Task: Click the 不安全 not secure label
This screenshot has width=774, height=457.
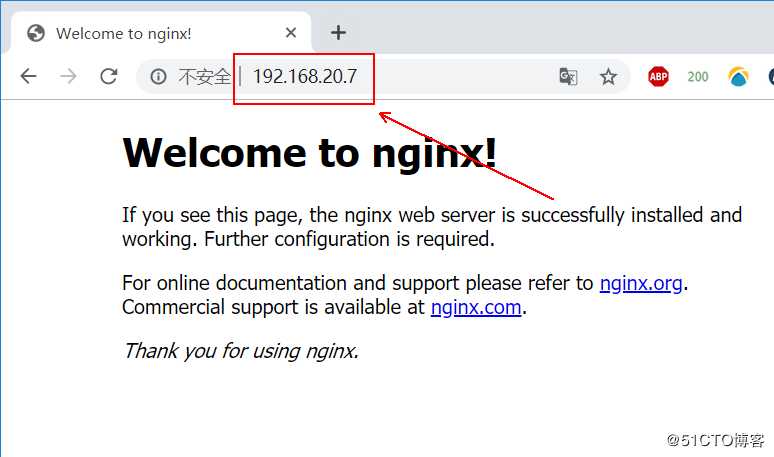Action: pos(204,76)
